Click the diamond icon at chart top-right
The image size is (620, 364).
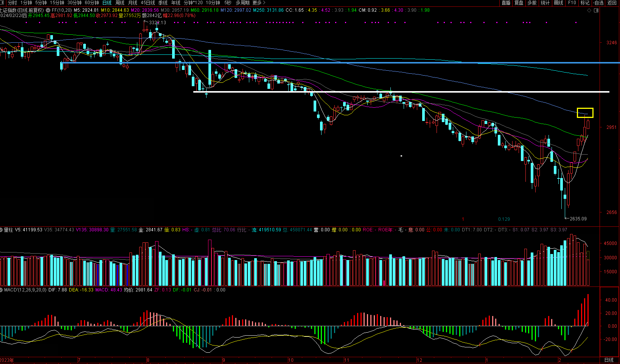(x=589, y=11)
